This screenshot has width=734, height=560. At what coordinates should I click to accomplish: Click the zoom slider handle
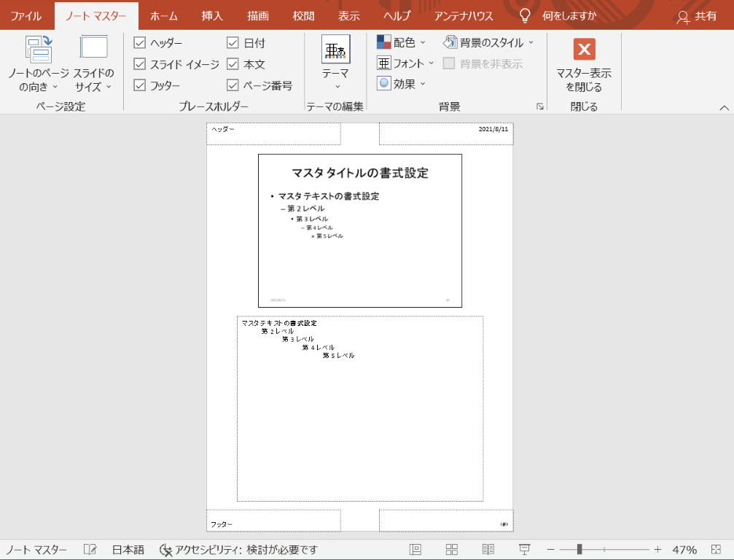point(579,550)
